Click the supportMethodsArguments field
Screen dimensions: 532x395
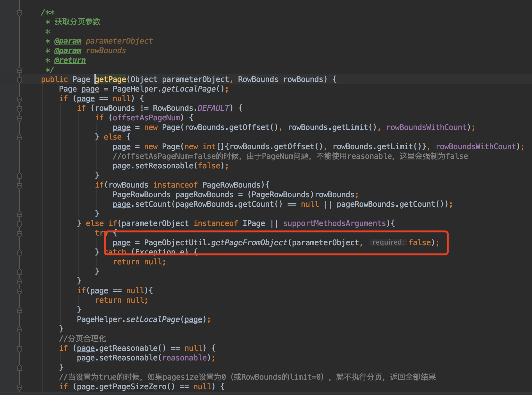[x=335, y=223]
